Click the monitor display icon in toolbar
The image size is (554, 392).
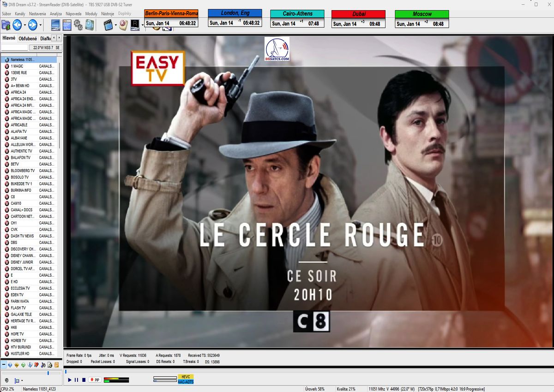[55, 25]
